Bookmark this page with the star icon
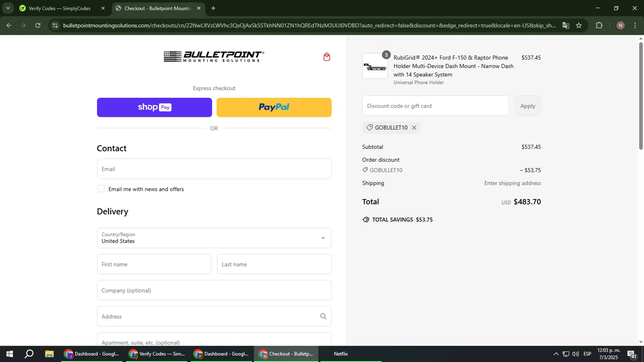This screenshot has width=644, height=362. click(579, 25)
